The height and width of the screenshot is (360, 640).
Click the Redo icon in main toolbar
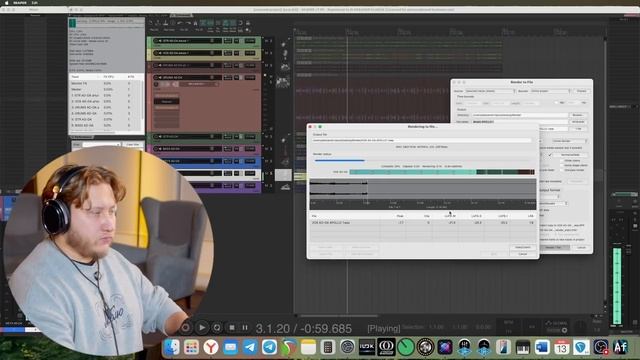tap(188, 23)
